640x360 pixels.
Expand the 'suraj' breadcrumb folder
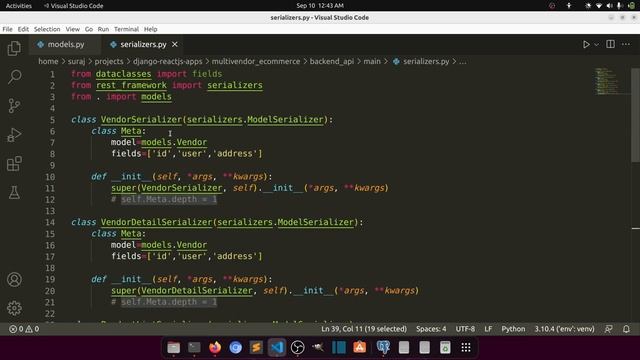click(76, 62)
